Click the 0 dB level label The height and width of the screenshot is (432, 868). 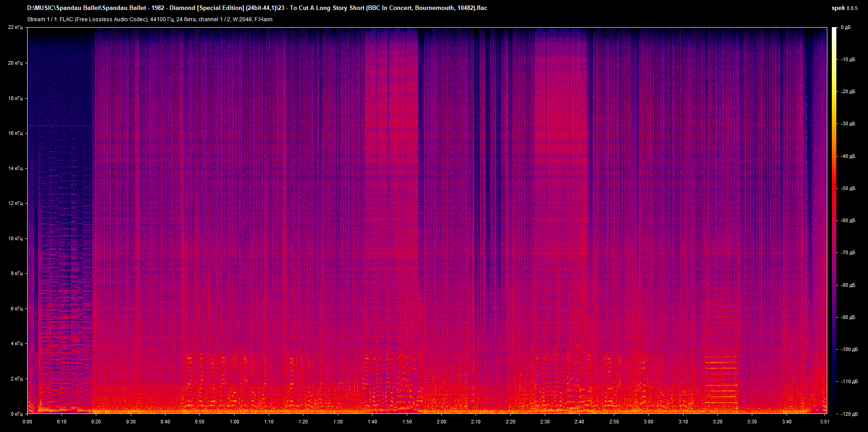845,28
